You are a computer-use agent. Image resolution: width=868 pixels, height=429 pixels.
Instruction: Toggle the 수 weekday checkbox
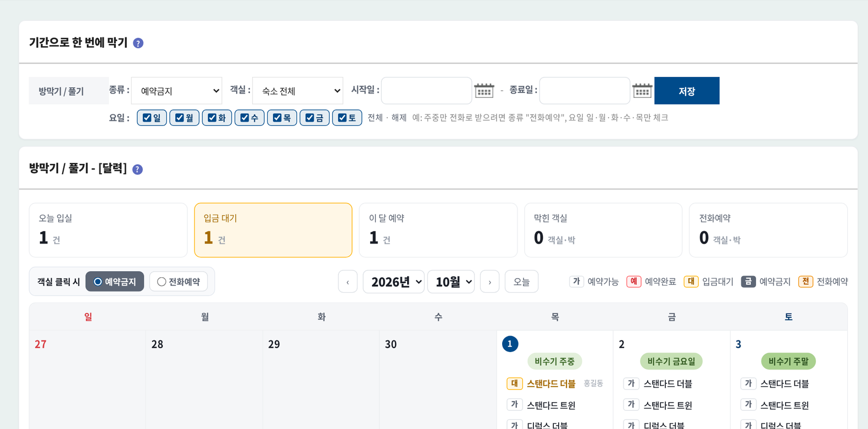coord(244,118)
